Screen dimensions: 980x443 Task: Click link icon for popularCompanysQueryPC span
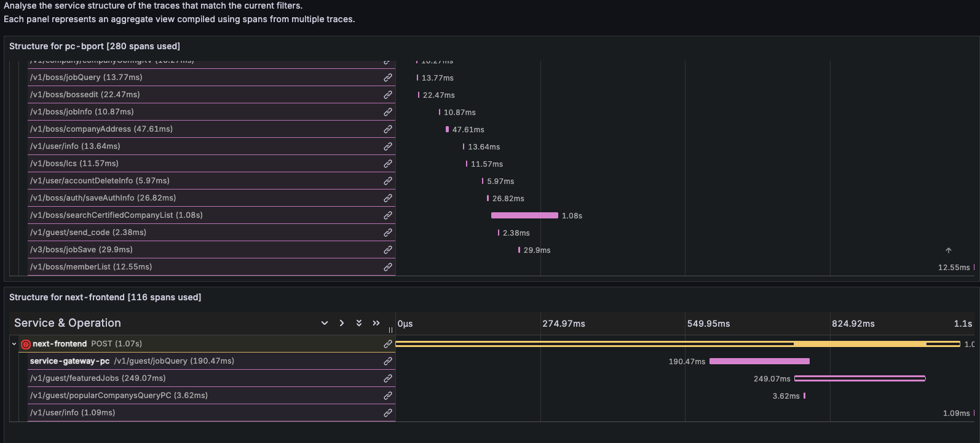click(x=388, y=396)
